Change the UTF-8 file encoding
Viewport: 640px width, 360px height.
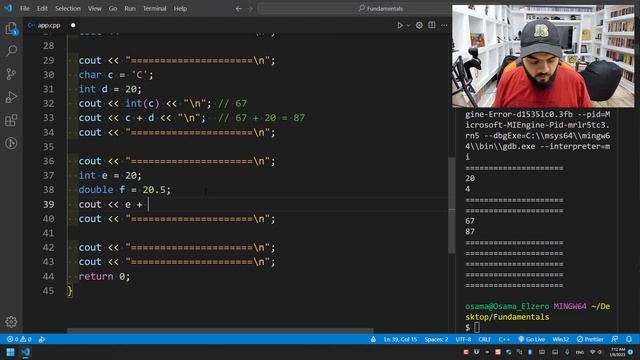[x=463, y=340]
